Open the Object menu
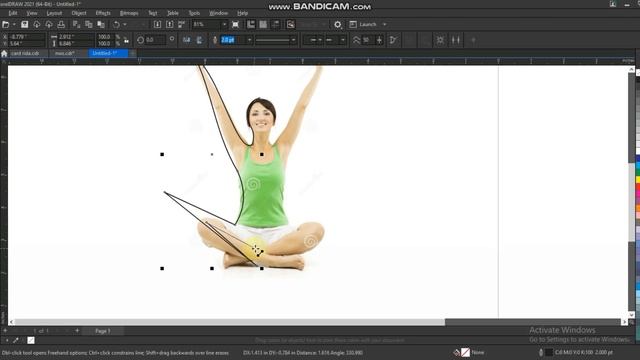640x360 pixels. click(x=79, y=13)
